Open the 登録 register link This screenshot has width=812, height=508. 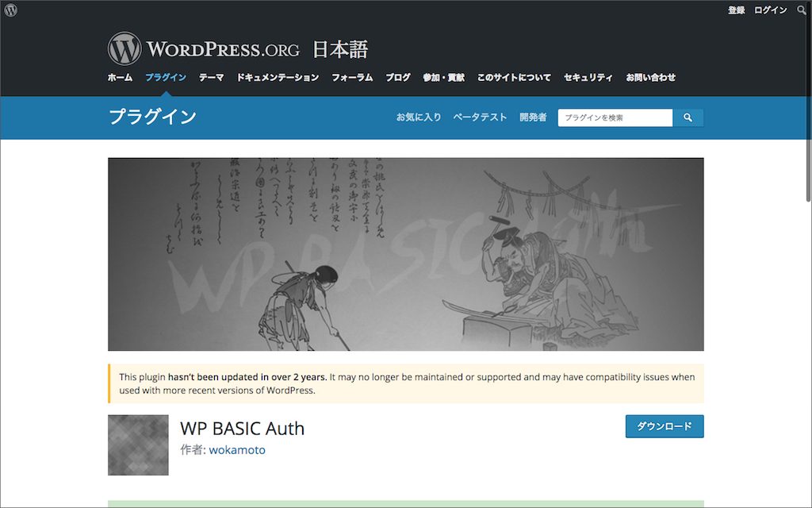[736, 10]
